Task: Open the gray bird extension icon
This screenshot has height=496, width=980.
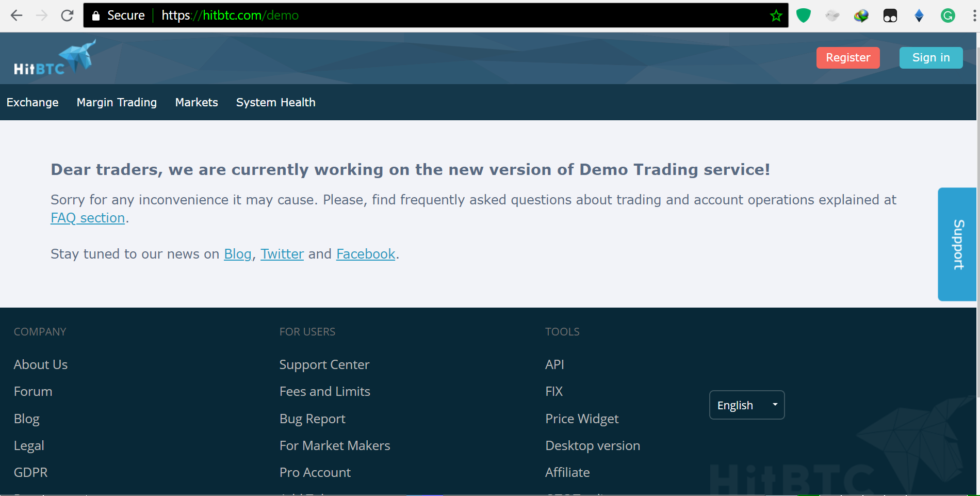Action: tap(832, 15)
